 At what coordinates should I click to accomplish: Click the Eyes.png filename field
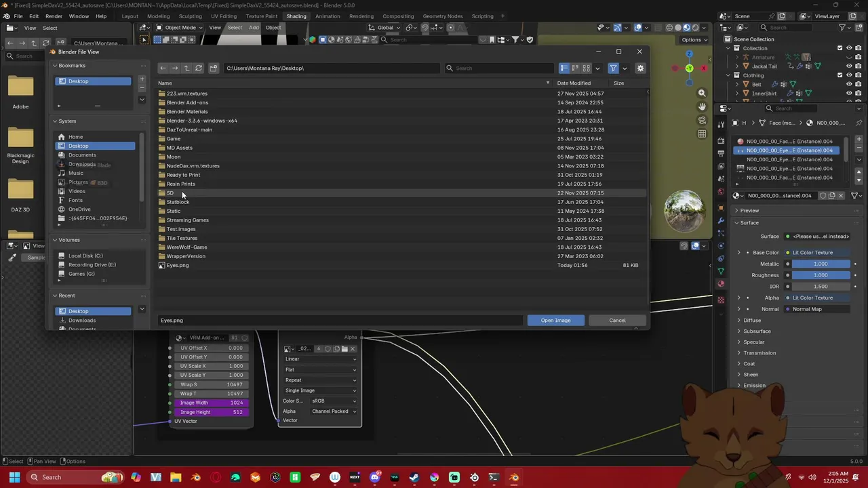tap(340, 320)
